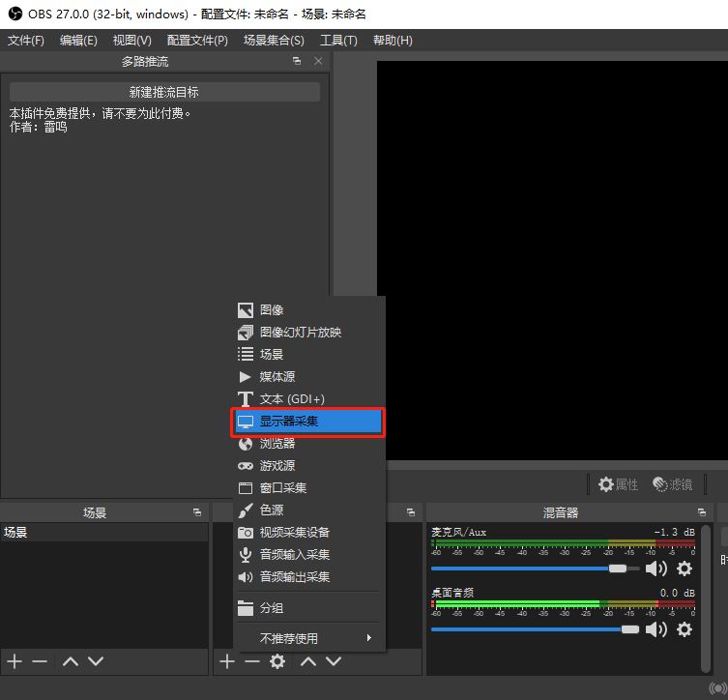728x700 pixels.
Task: Open the 滤镜 filters button
Action: [672, 484]
